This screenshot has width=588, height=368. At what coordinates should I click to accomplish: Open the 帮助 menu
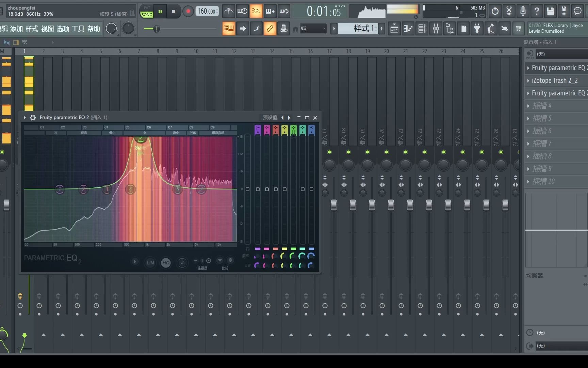(94, 29)
